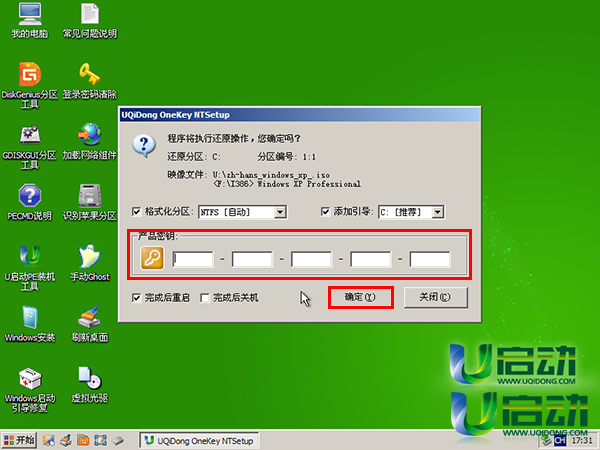Select UQiDong OneKey NTSetup taskbar button
600x450 pixels.
[199, 441]
